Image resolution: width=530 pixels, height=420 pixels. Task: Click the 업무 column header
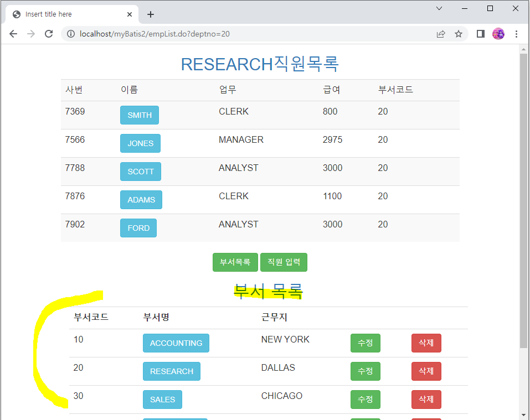[x=228, y=90]
